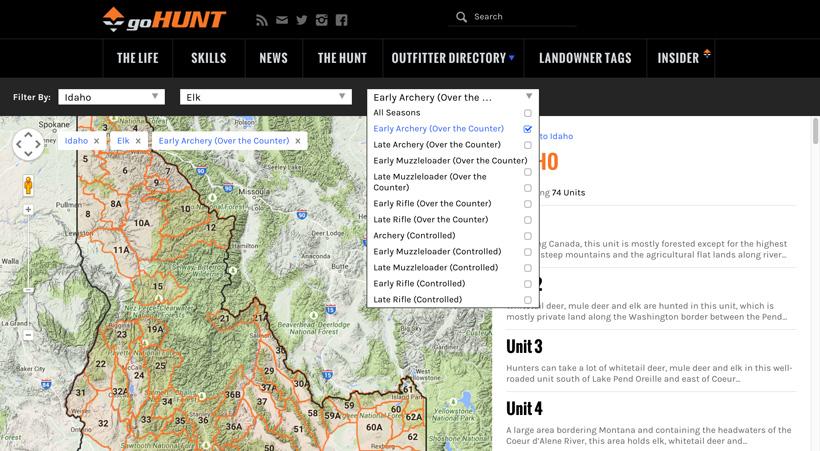The width and height of the screenshot is (820, 451).
Task: Open the Elk species dropdown
Action: (x=266, y=97)
